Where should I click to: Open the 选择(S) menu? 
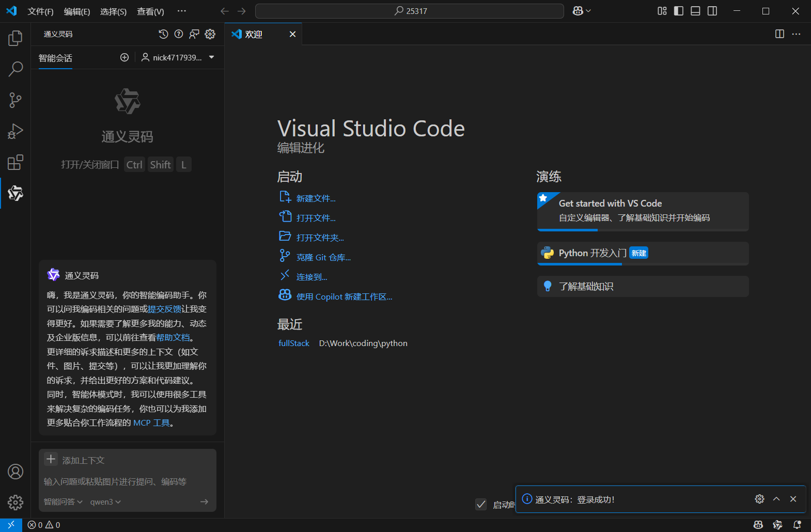point(113,11)
